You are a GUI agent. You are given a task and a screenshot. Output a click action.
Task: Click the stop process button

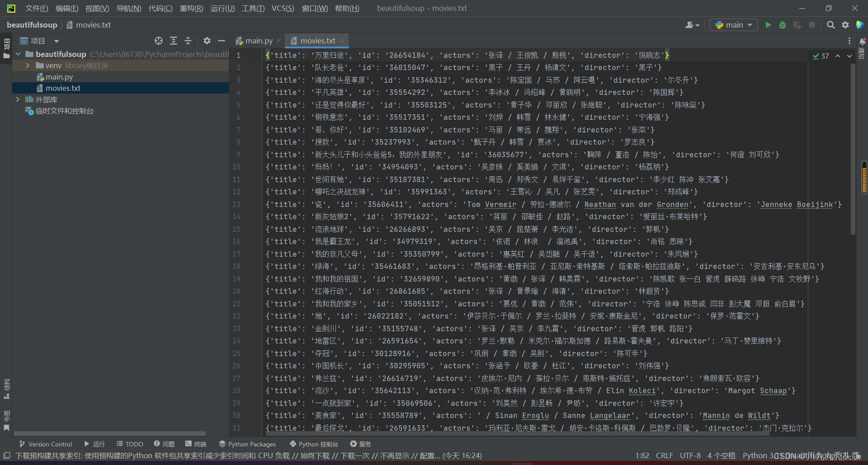[x=812, y=25]
